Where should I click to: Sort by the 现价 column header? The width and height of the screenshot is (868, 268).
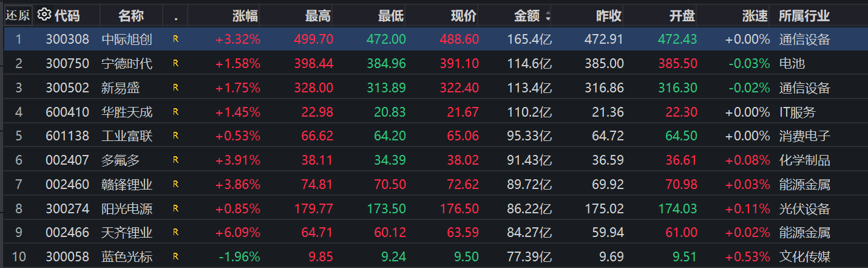464,16
